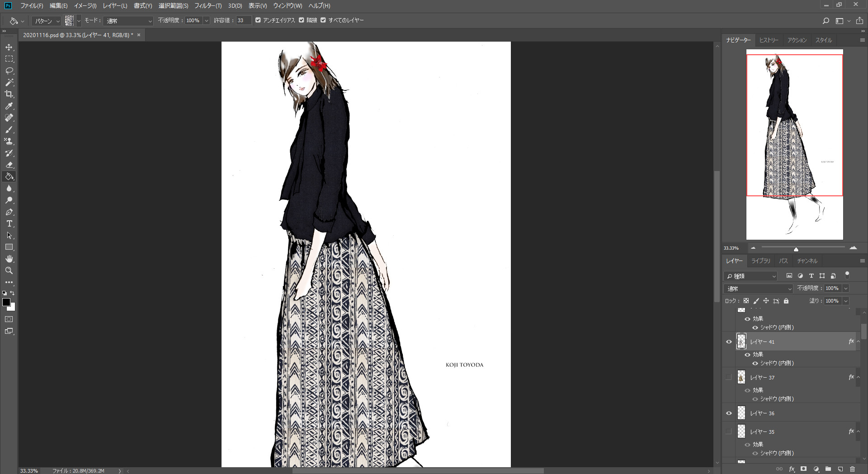Open the モード blend mode dropdown
The image size is (868, 474).
click(x=129, y=21)
